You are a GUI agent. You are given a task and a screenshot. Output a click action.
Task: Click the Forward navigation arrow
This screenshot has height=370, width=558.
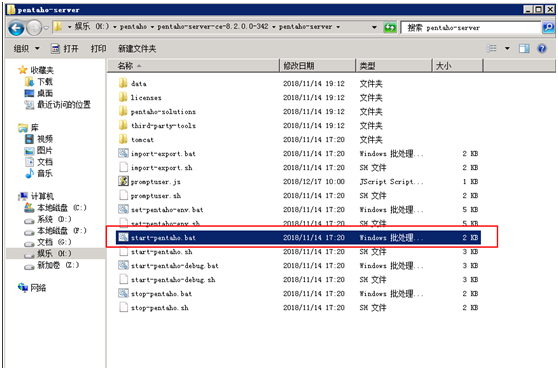[x=35, y=28]
